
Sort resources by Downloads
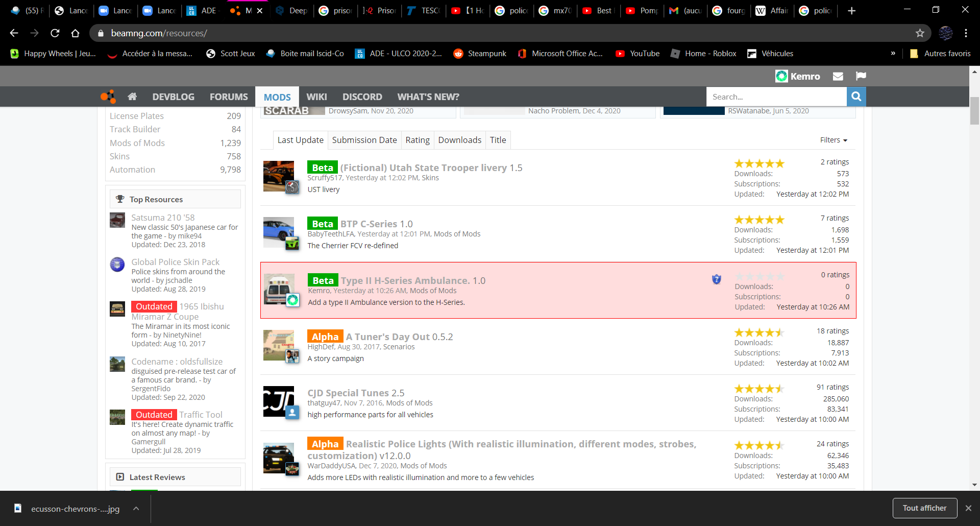[460, 140]
